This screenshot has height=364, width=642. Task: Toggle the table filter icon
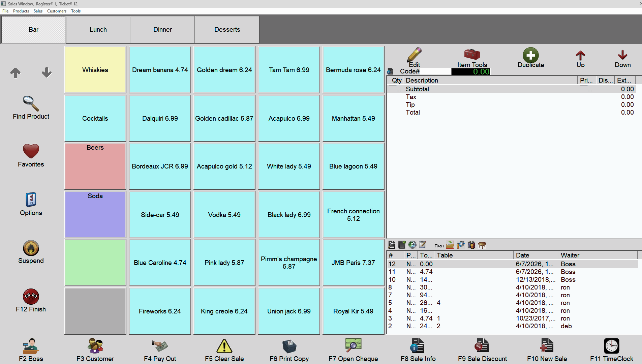482,245
